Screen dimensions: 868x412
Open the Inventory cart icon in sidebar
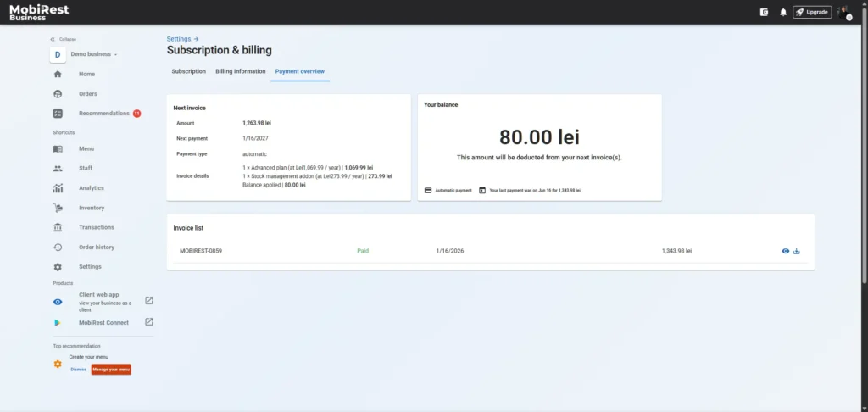click(58, 208)
